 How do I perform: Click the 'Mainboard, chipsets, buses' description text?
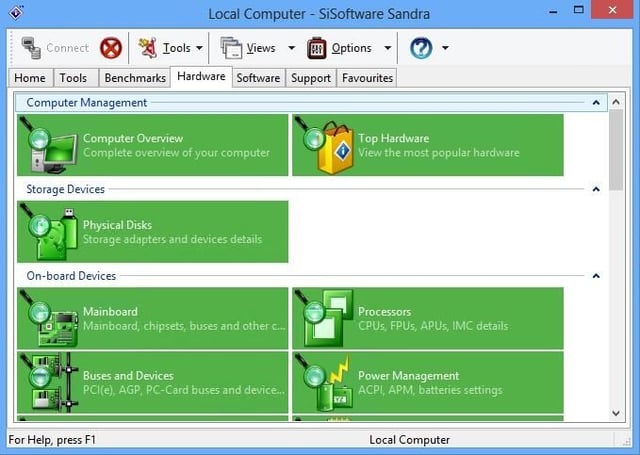pyautogui.click(x=184, y=326)
